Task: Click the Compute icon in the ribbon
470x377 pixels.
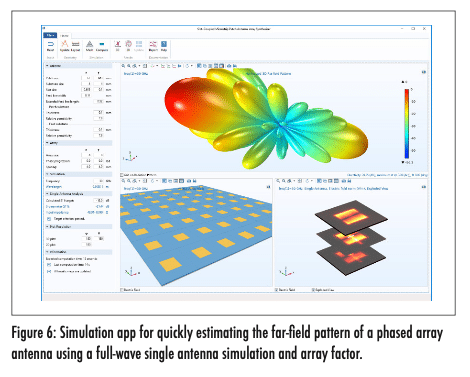Action: 102,46
